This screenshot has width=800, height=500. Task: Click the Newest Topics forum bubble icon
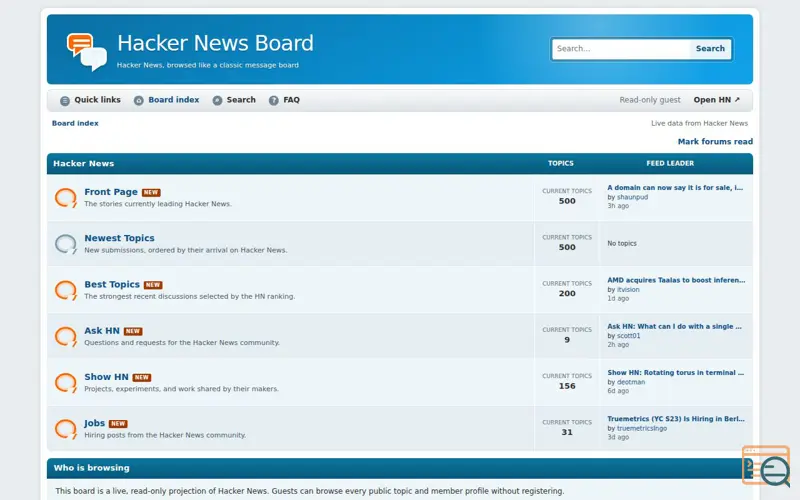(66, 244)
